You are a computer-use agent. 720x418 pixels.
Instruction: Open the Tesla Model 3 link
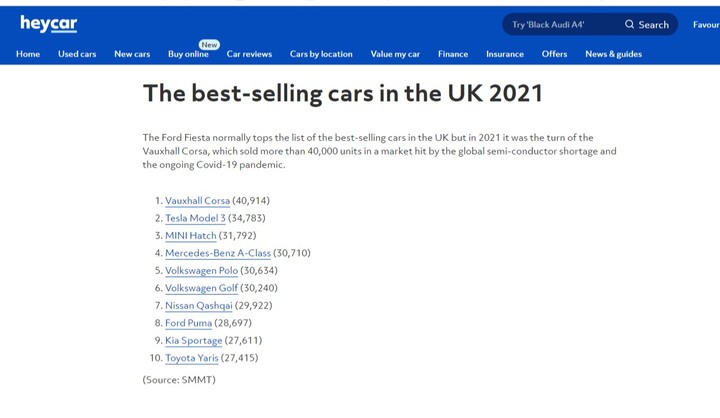pyautogui.click(x=195, y=218)
